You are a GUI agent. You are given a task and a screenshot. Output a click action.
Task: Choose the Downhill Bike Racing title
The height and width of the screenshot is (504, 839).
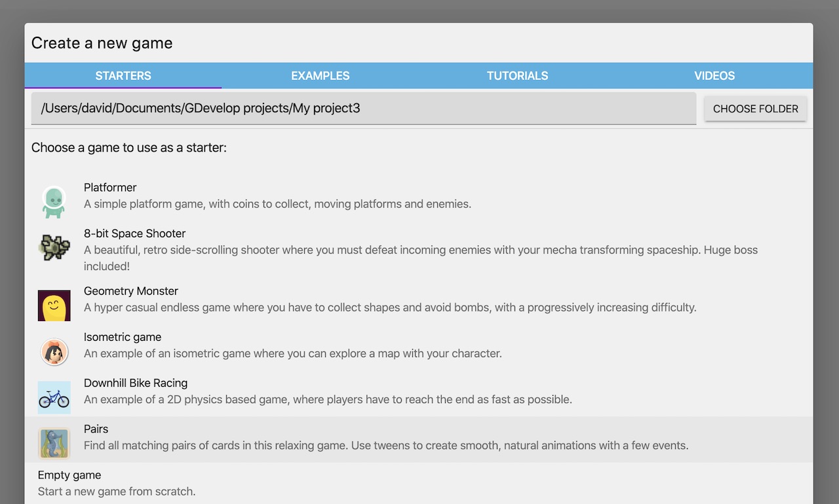click(136, 383)
